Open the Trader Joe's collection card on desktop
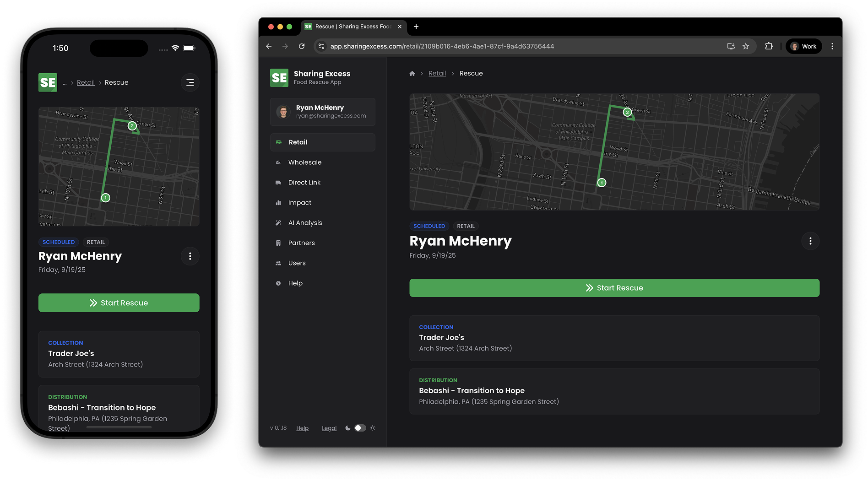868x481 pixels. [x=614, y=338]
